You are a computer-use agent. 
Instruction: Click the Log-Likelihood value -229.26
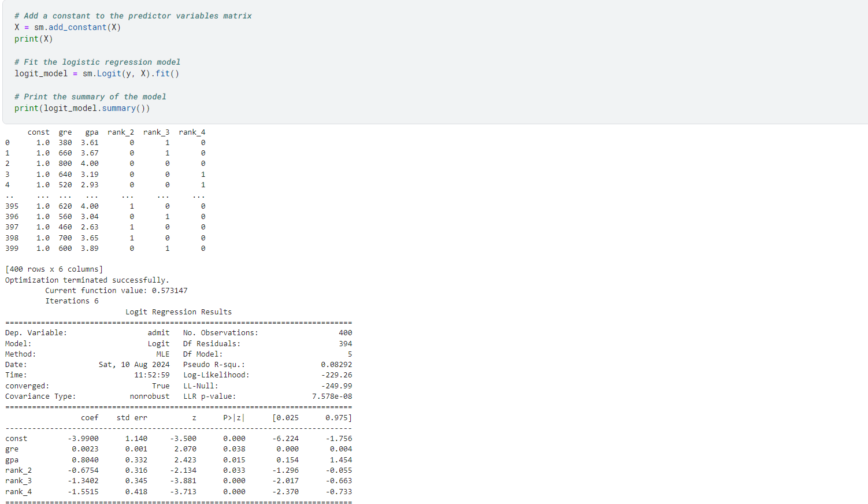[336, 375]
